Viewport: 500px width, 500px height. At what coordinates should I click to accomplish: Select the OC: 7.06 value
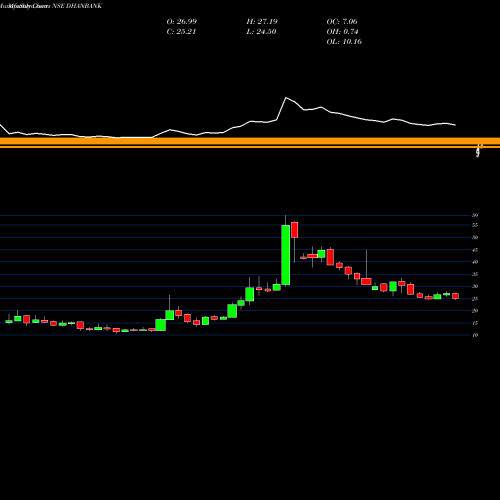[x=342, y=21]
